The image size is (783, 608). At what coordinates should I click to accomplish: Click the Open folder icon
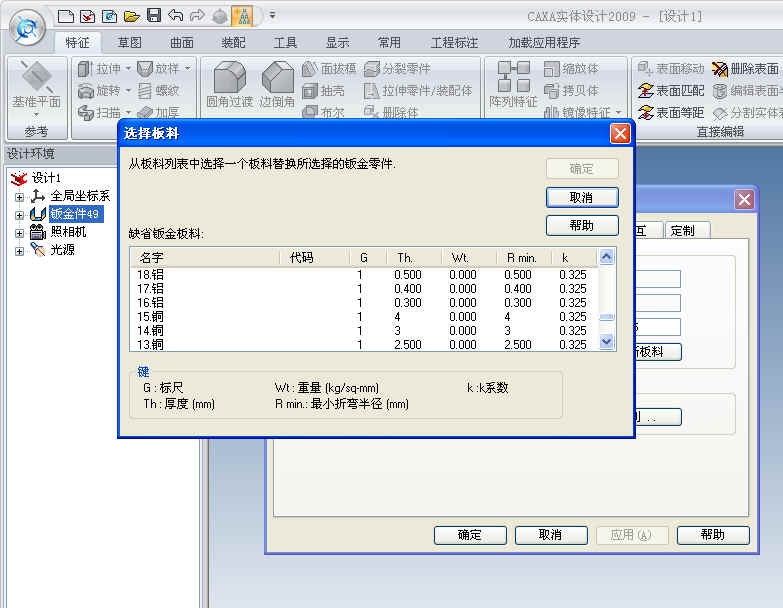131,16
